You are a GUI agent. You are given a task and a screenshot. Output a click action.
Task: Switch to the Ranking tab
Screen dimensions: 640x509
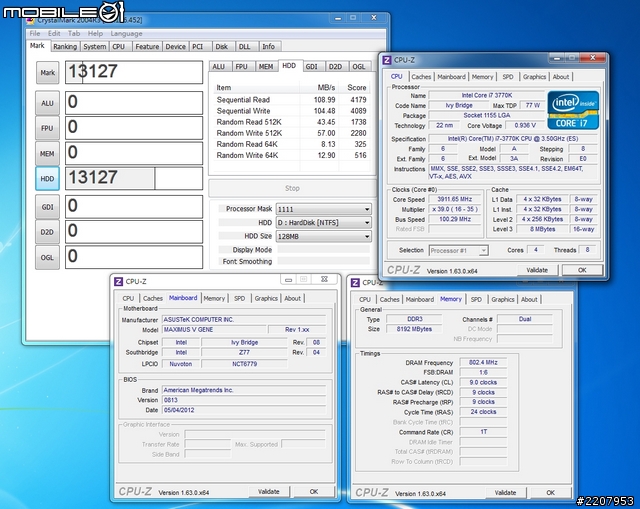pos(65,47)
